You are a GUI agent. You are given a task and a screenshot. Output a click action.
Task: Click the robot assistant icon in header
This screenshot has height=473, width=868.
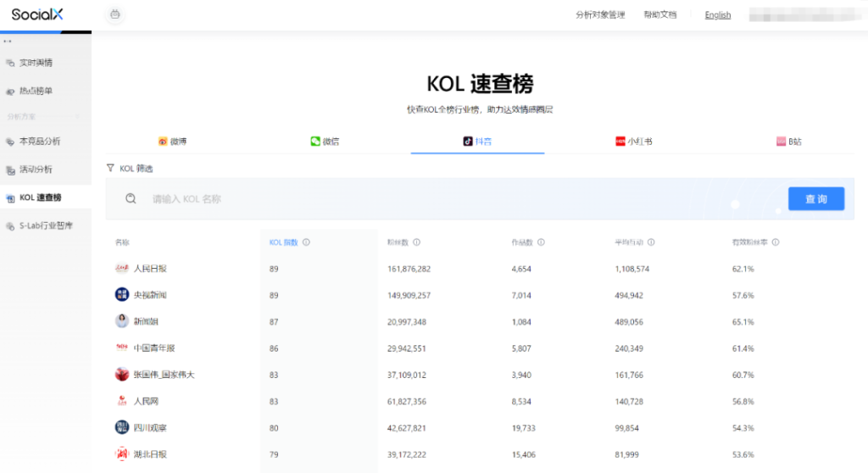tap(115, 14)
